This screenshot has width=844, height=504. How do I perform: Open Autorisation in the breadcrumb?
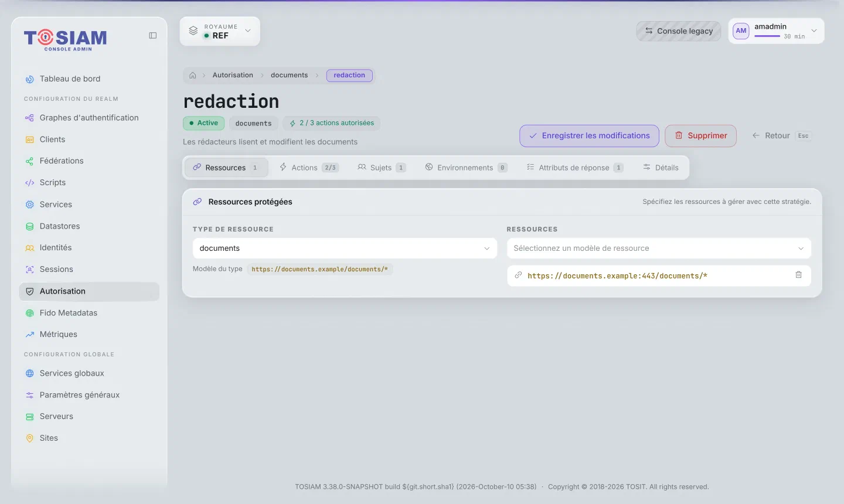233,76
